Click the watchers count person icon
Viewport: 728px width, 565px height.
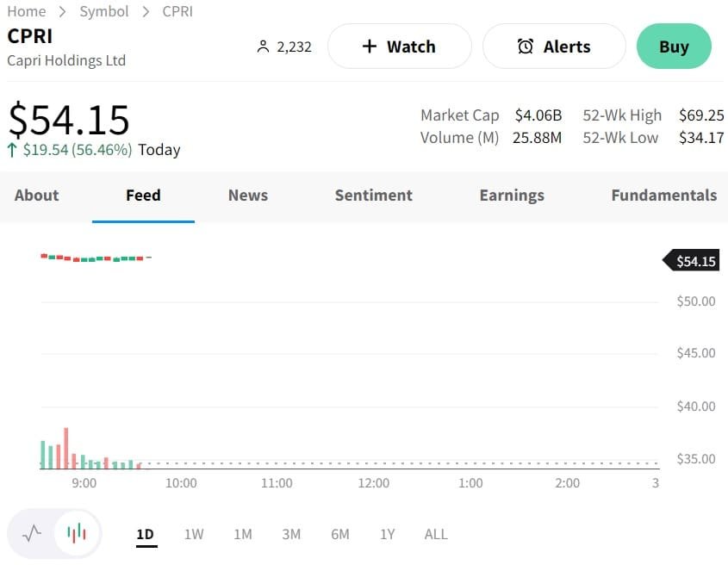[264, 47]
